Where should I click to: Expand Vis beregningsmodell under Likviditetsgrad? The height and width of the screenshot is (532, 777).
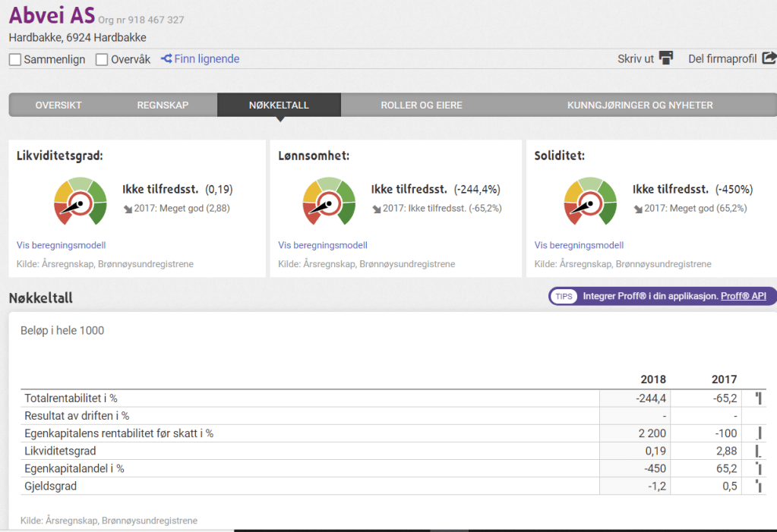[61, 245]
